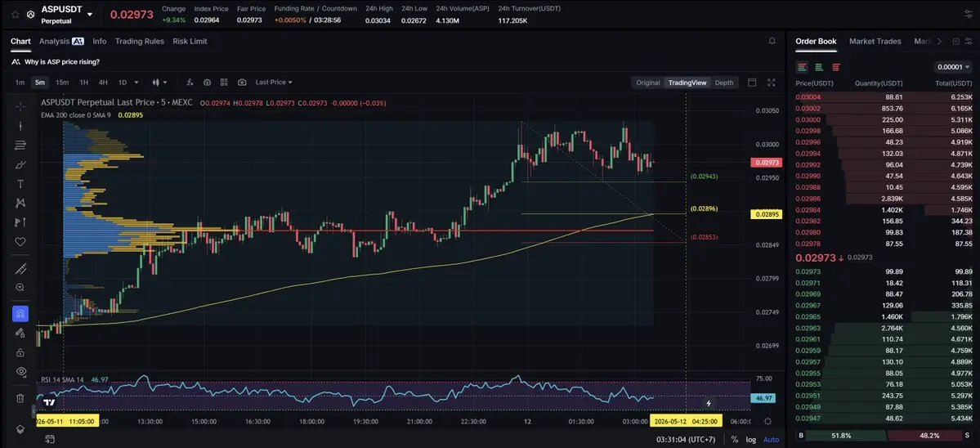Select the trend line drawing tool

20,126
